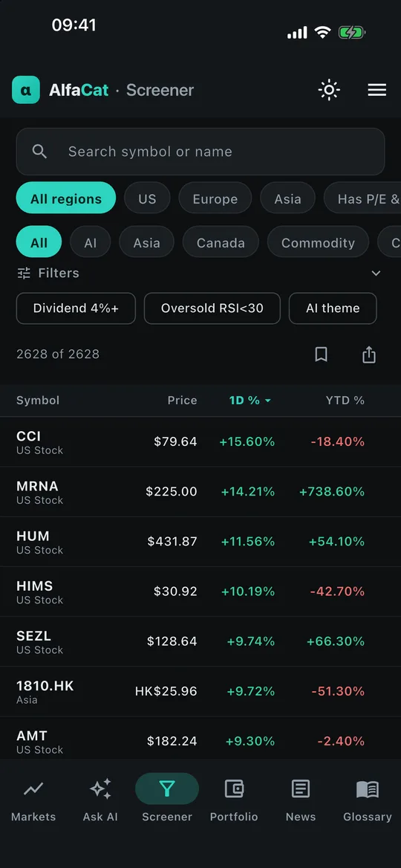Click the $225.00 price value
The width and height of the screenshot is (401, 868).
pyautogui.click(x=172, y=491)
